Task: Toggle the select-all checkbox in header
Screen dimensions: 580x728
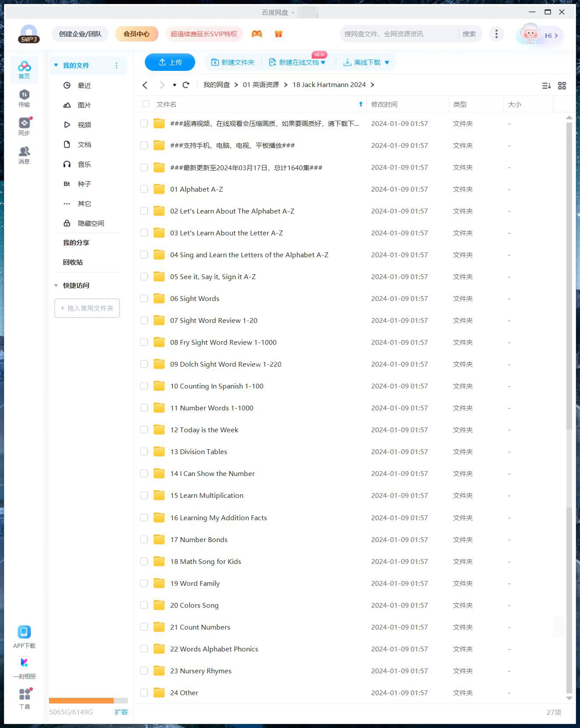Action: click(146, 104)
